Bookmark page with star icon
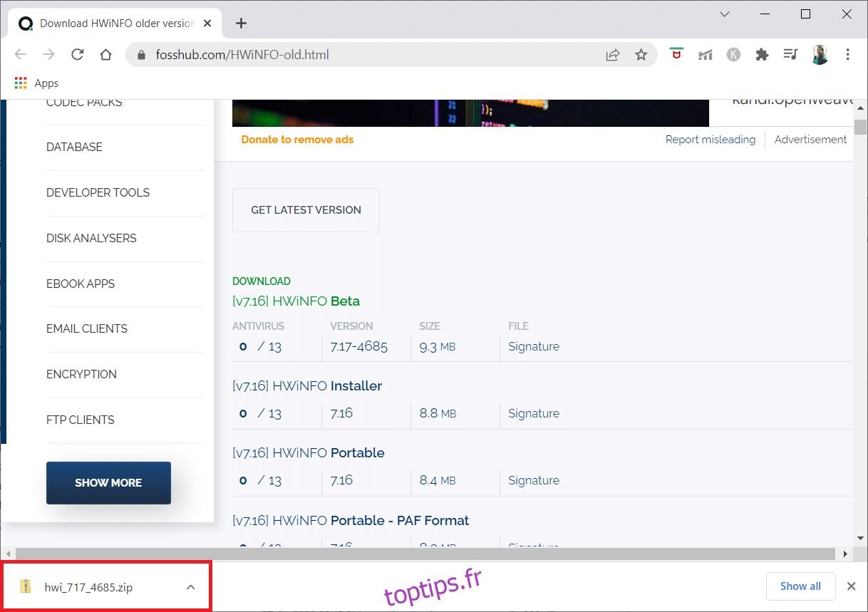 click(641, 55)
